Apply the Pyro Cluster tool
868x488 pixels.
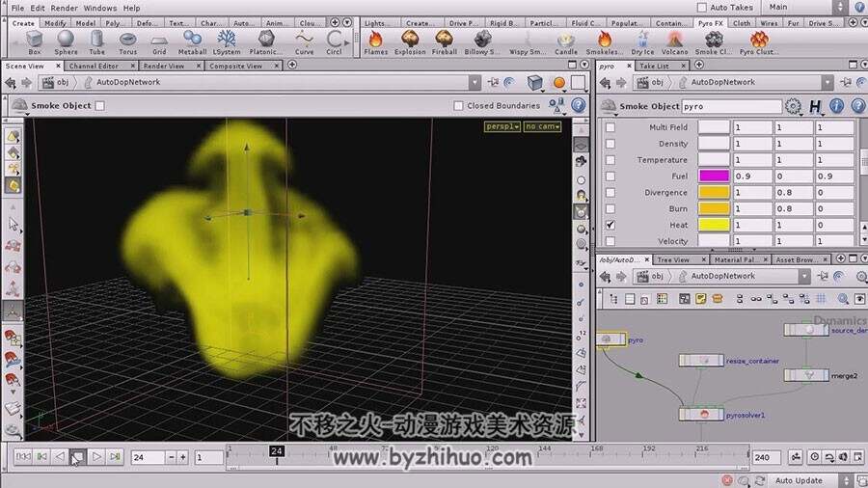[x=759, y=42]
